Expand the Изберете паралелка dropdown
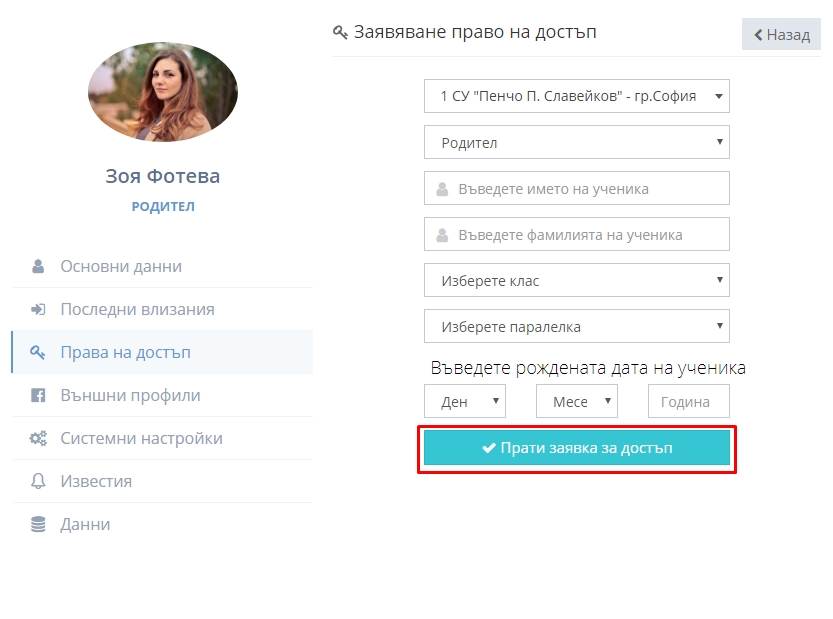 pos(576,326)
